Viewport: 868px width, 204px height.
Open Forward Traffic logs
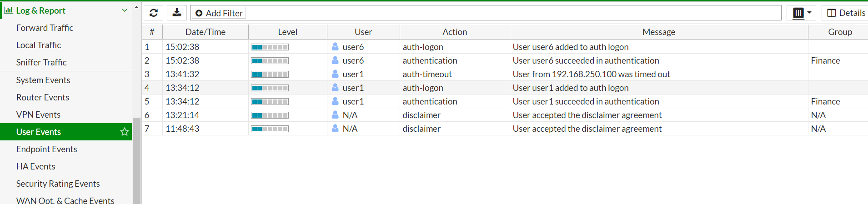[x=45, y=28]
